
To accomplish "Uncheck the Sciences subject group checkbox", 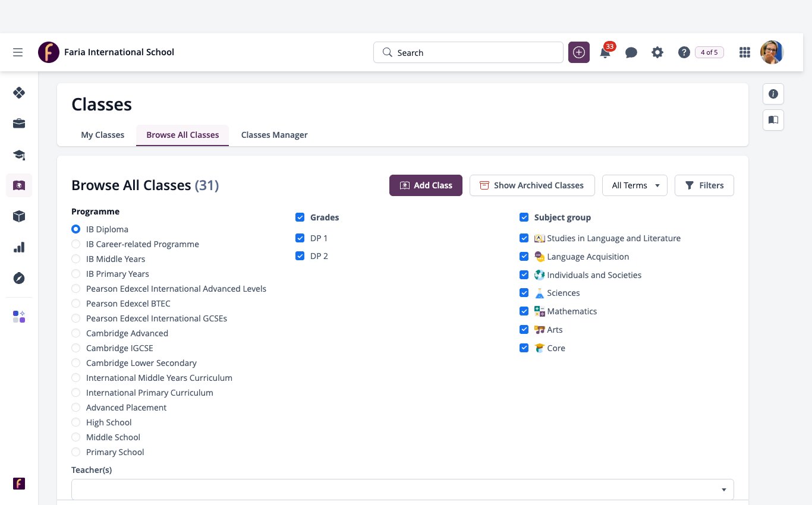I will [524, 293].
